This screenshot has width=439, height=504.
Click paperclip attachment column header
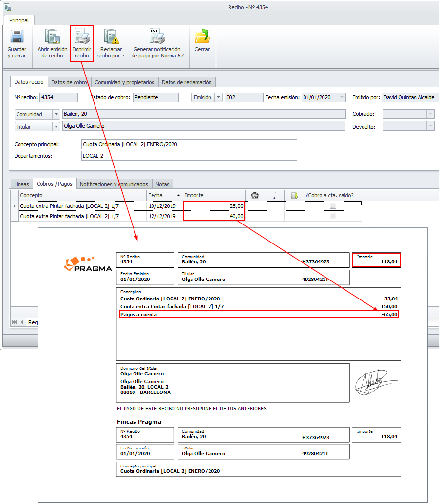(275, 195)
